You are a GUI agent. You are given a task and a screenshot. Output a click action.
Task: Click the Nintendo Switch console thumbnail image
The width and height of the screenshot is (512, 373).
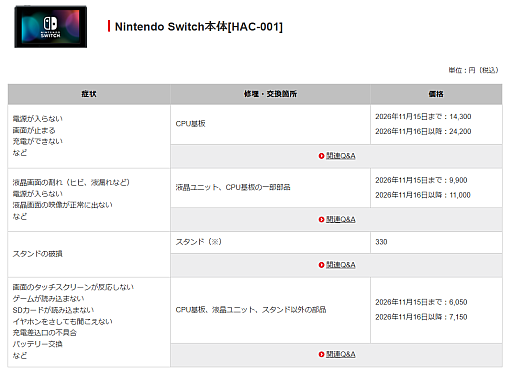51,27
